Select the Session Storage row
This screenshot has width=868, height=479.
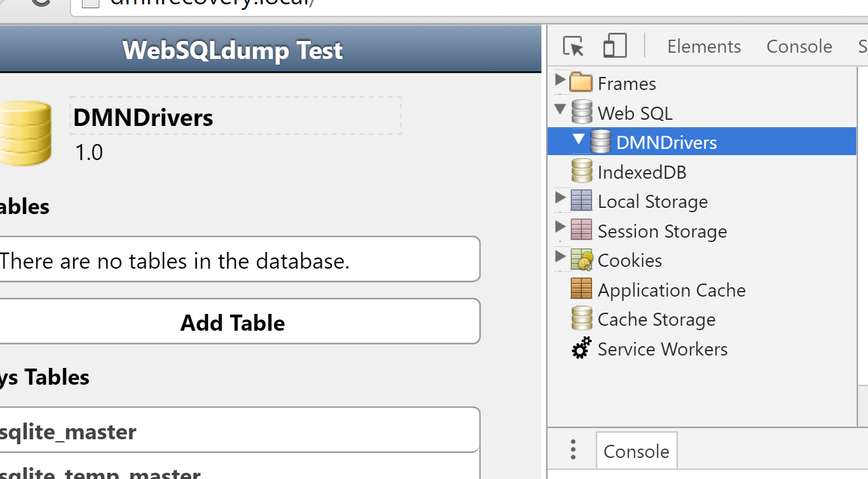[x=702, y=231]
